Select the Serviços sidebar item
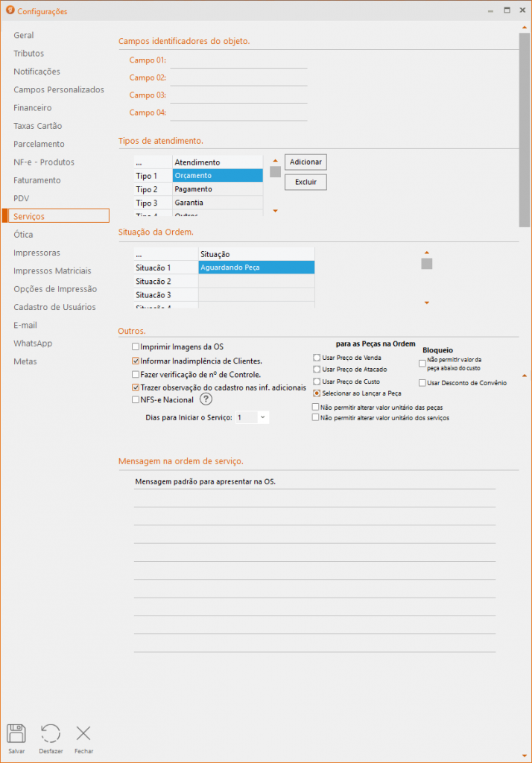The image size is (532, 763). (58, 216)
